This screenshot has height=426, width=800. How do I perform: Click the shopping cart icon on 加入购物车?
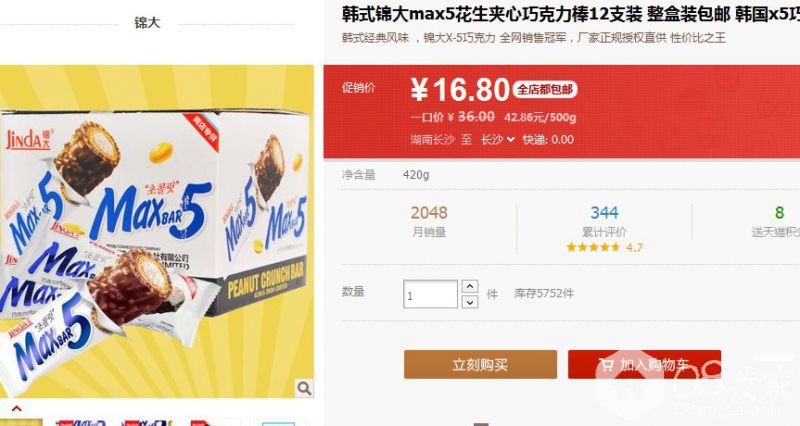coord(606,365)
